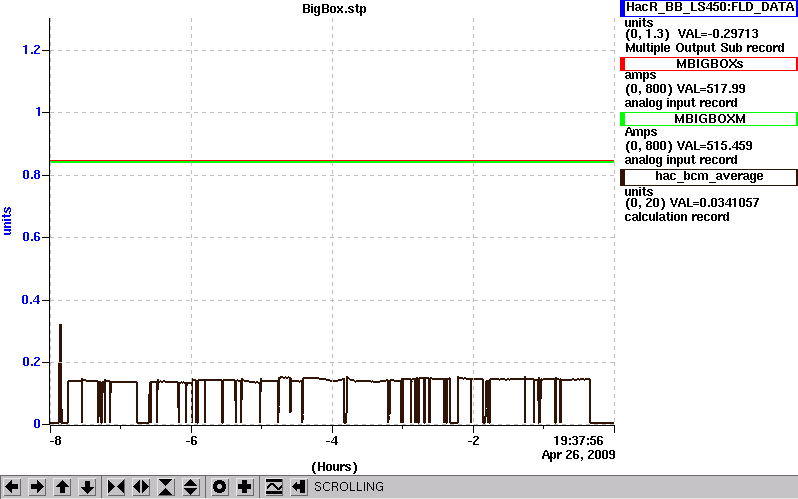Click the -2 x-axis tick label
This screenshot has width=798, height=499.
473,440
